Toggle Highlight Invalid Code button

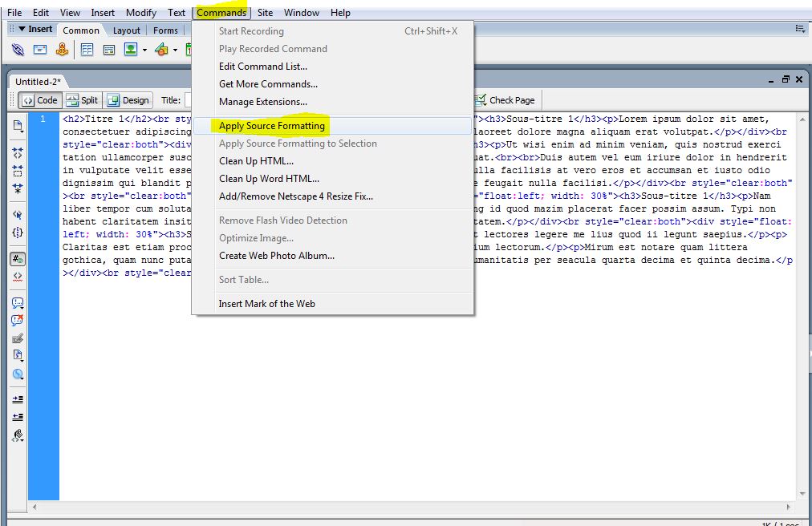(x=18, y=276)
